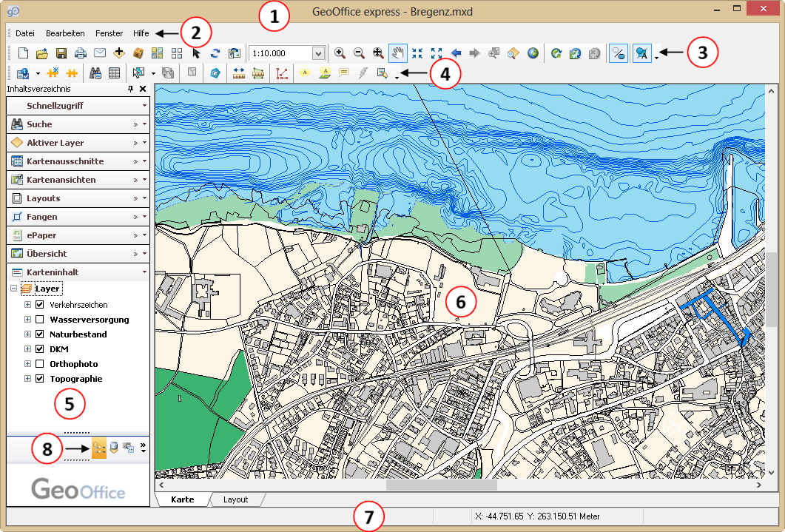Image resolution: width=785 pixels, height=532 pixels.
Task: Expand the Topographie layer tree node
Action: (x=28, y=379)
